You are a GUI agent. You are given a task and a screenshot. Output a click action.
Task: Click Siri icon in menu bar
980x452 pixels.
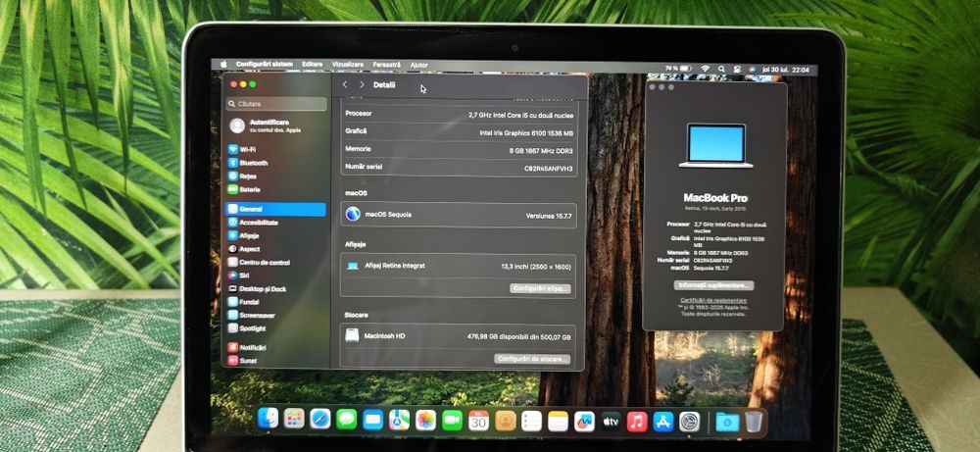[752, 70]
